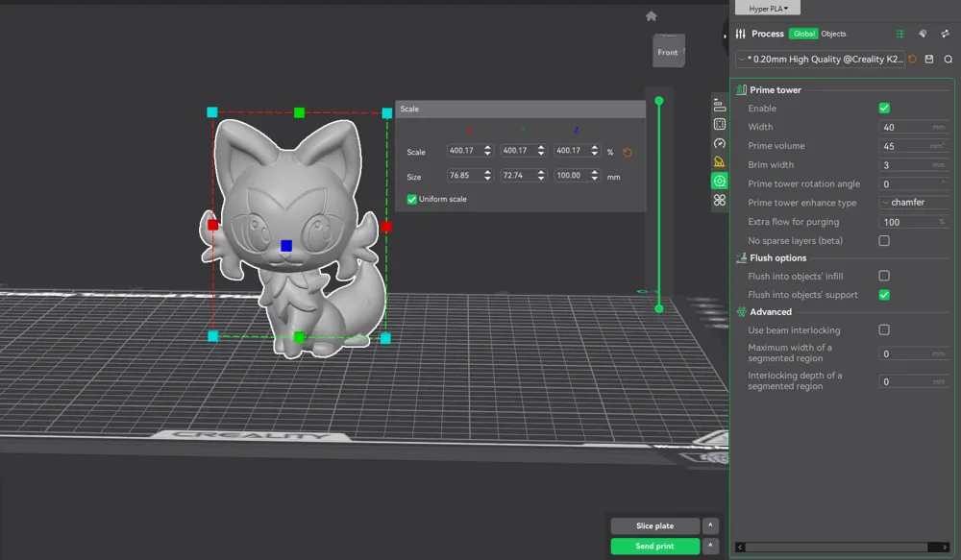Image resolution: width=961 pixels, height=560 pixels.
Task: Open the Others settings four-circle icon
Action: 720,200
